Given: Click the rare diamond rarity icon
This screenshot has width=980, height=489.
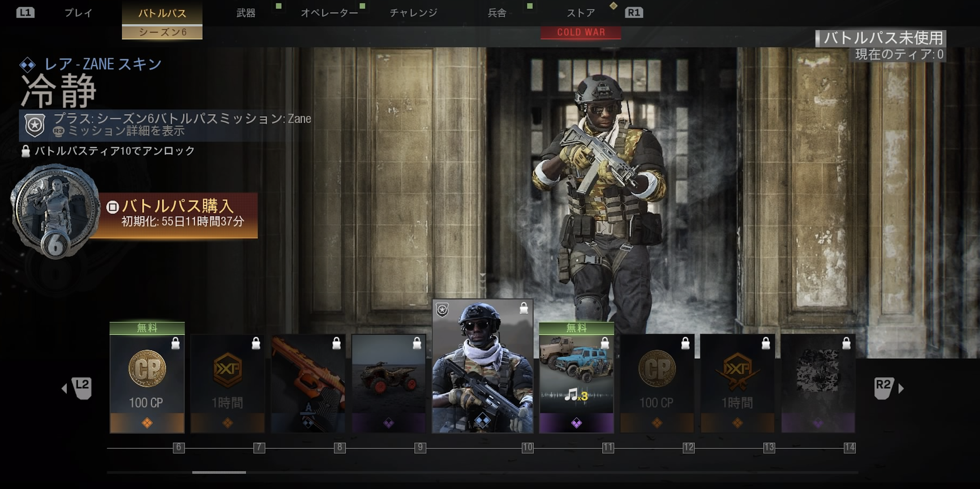Looking at the screenshot, I should point(27,64).
